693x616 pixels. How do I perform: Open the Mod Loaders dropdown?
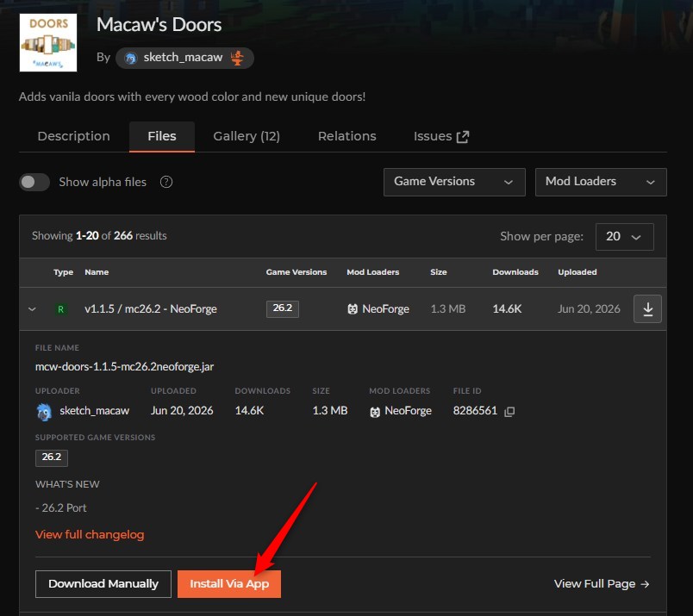click(601, 182)
